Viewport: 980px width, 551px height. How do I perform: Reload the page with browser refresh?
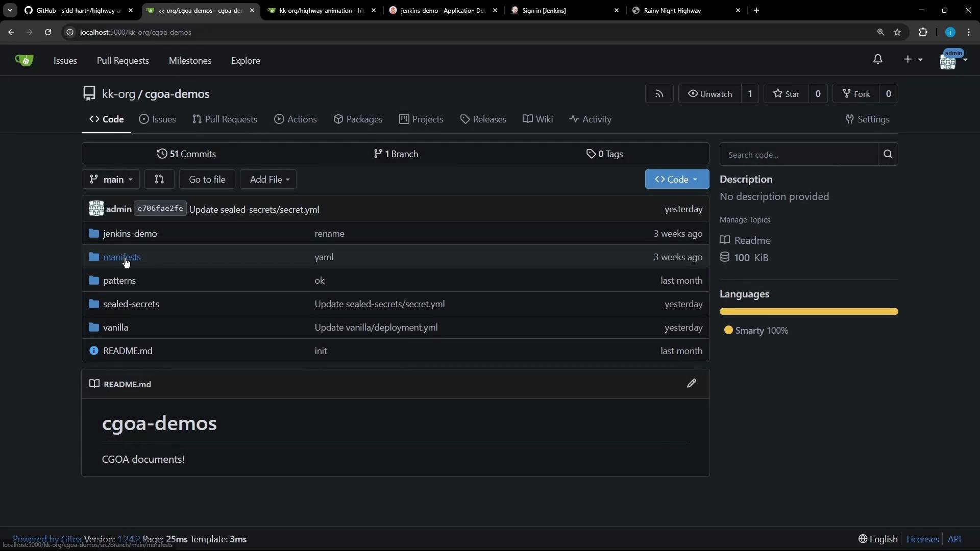tap(48, 32)
